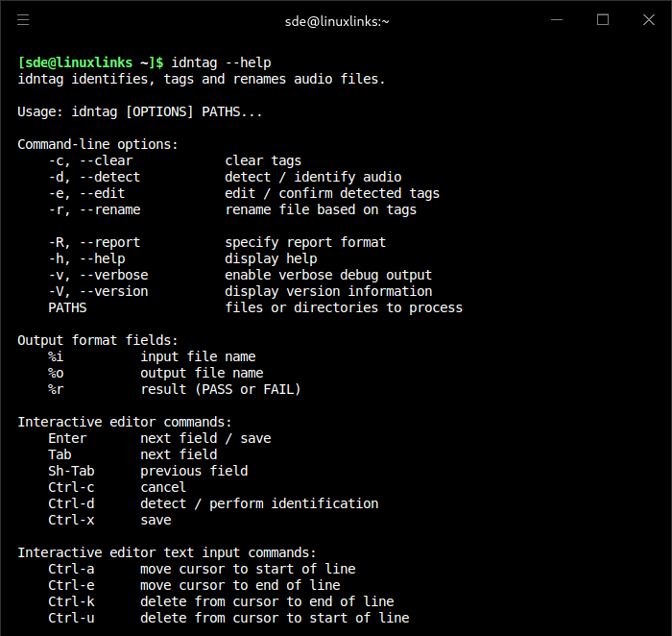This screenshot has width=672, height=636.
Task: Click the '%r' result field entry
Action: pyautogui.click(x=56, y=389)
